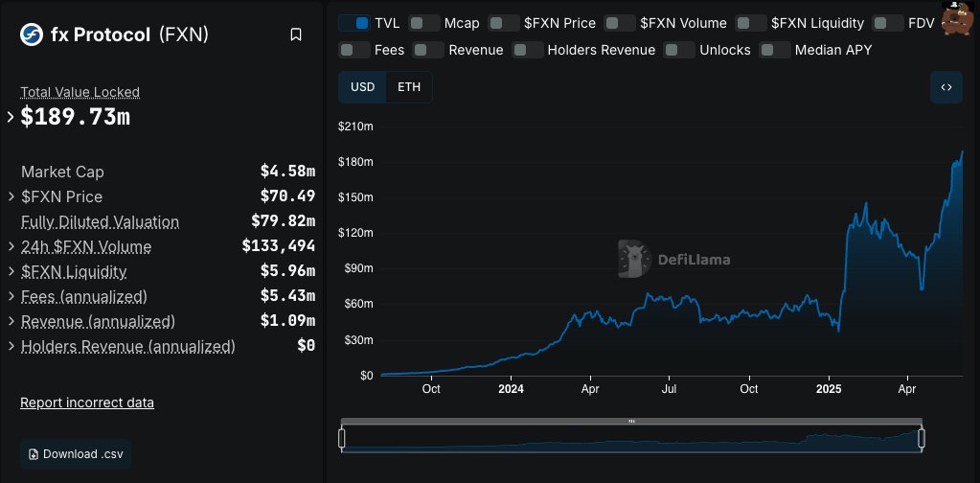Expand the Holders Revenue (annualized) row
This screenshot has width=980, height=483.
point(11,346)
